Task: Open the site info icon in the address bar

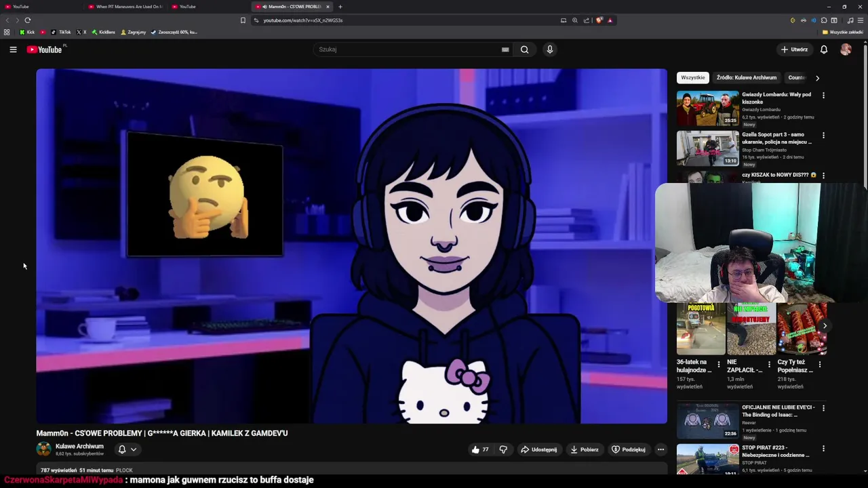Action: pyautogui.click(x=256, y=20)
